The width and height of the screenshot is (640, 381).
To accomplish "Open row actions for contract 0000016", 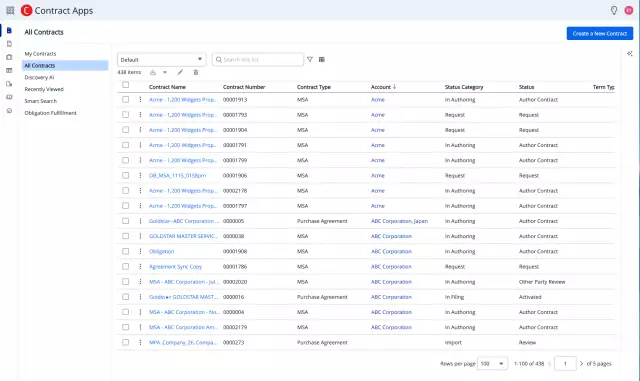I will click(x=140, y=297).
